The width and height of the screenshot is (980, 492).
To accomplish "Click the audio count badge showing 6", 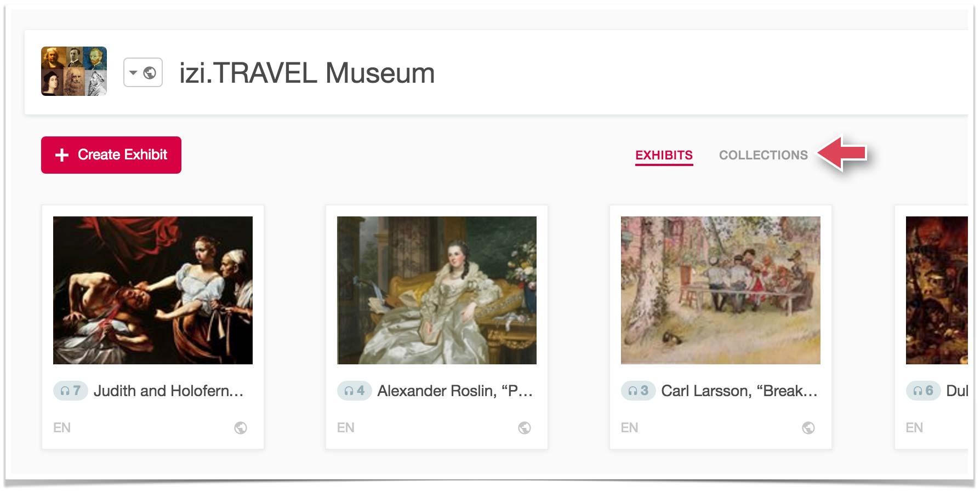I will (x=923, y=391).
